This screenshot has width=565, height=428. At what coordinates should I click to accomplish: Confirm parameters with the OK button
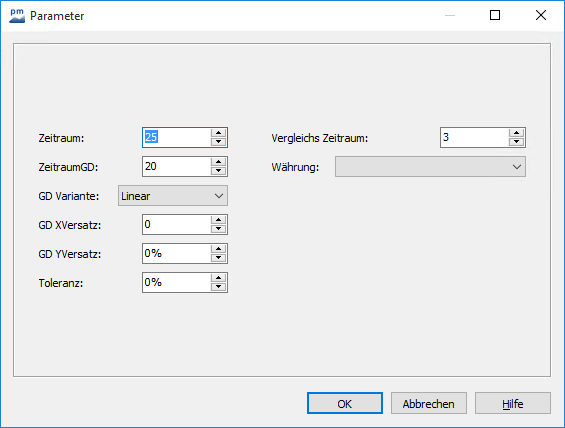point(345,403)
